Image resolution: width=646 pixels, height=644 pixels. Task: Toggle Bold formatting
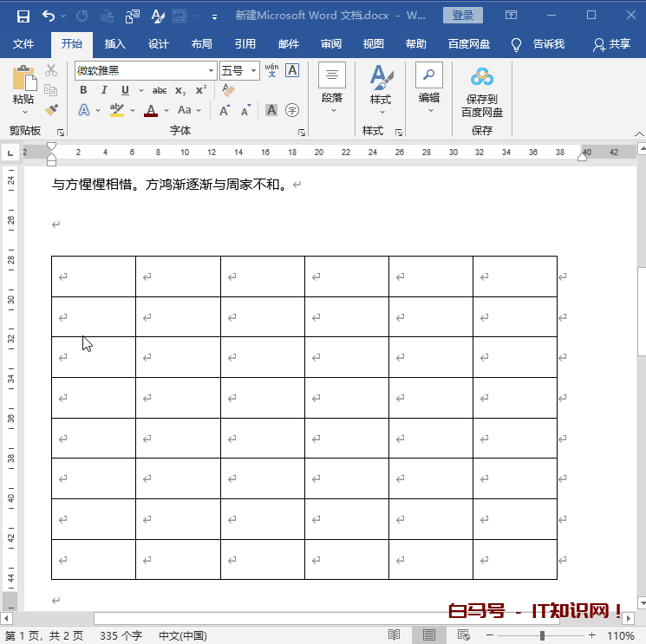(83, 90)
